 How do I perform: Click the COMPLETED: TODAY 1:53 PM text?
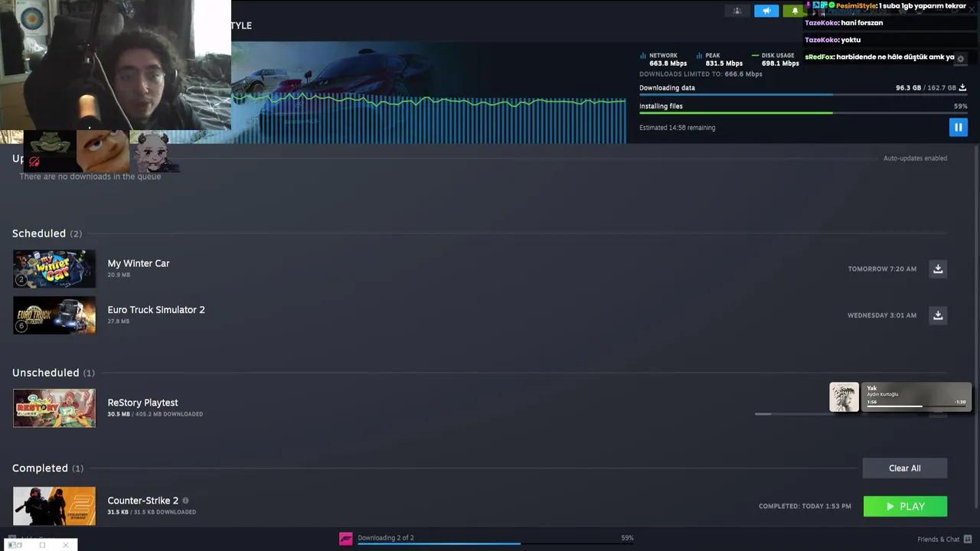tap(805, 507)
